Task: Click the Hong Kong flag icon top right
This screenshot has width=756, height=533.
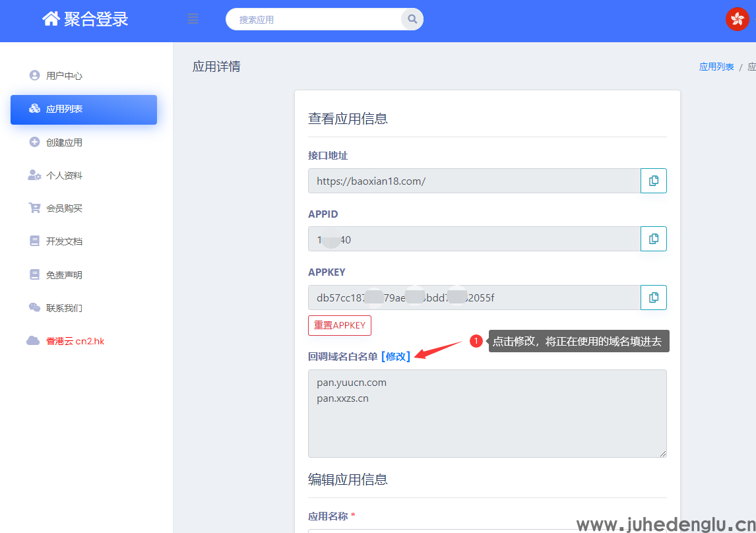Action: (x=737, y=19)
